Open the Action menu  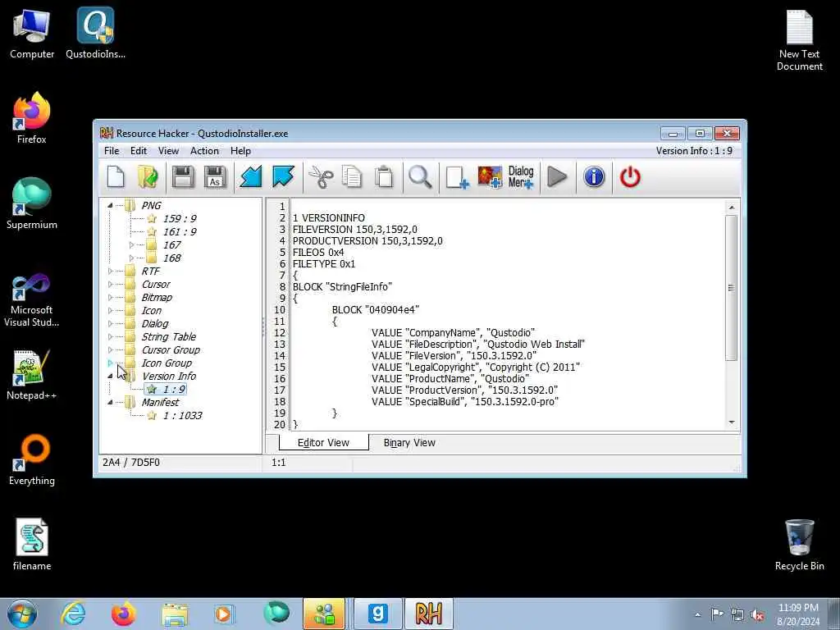[x=204, y=151]
